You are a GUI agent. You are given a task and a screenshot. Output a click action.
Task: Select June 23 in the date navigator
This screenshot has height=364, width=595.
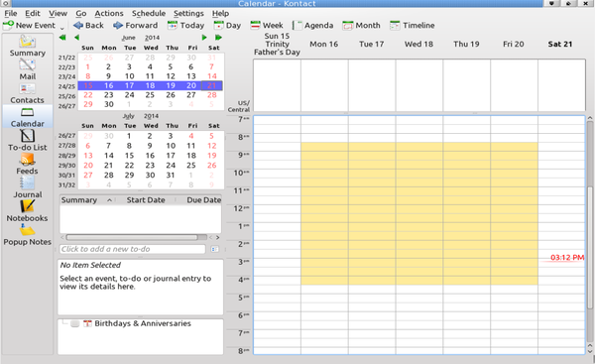point(109,95)
